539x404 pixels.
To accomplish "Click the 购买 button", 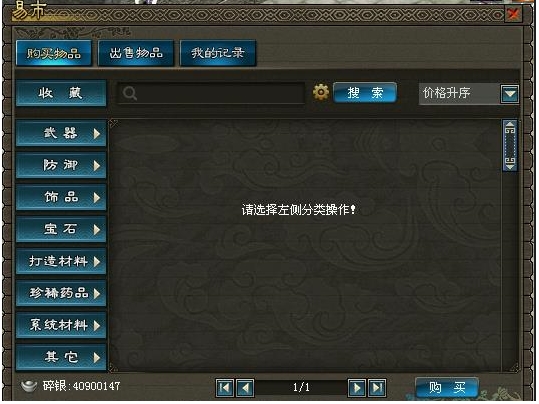I will point(447,388).
